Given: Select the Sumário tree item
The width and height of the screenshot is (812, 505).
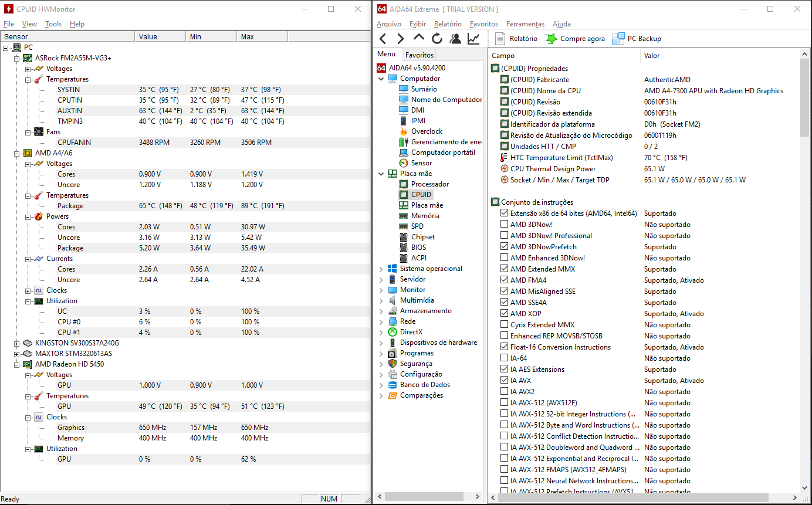Looking at the screenshot, I should click(424, 89).
